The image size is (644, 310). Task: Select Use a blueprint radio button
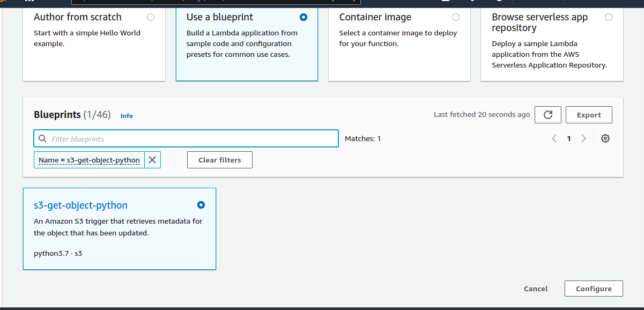click(x=304, y=17)
